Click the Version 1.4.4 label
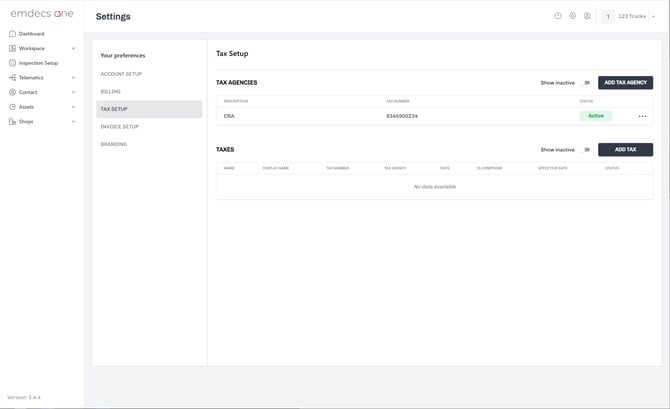 coord(24,397)
